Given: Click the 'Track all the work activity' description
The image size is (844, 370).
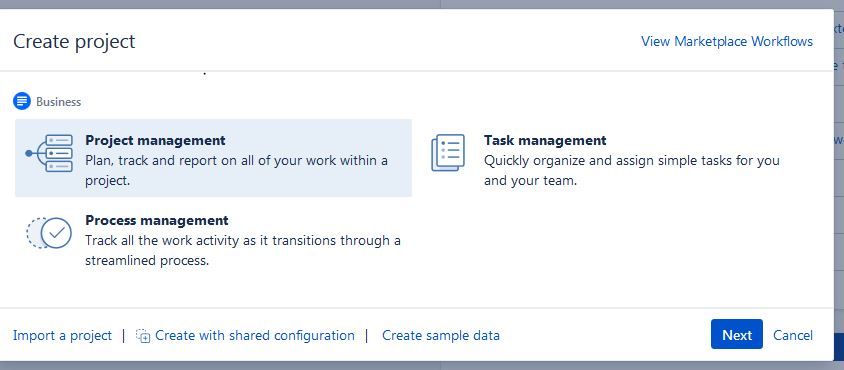Looking at the screenshot, I should [x=243, y=250].
